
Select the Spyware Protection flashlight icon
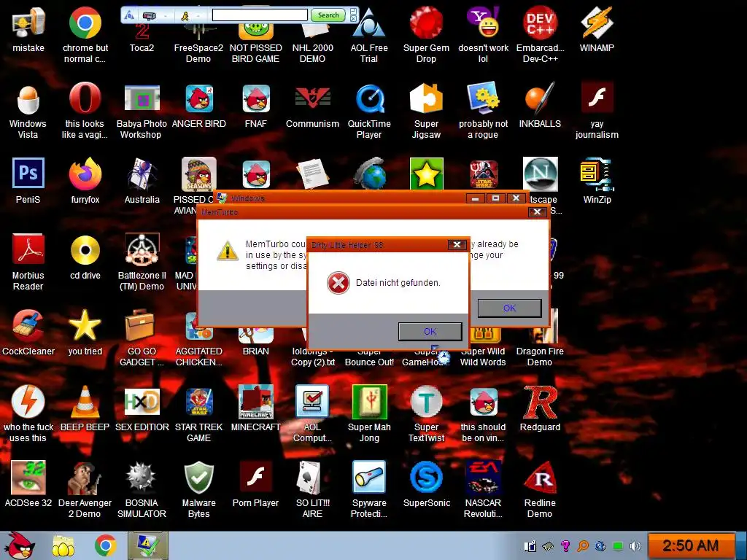(368, 489)
